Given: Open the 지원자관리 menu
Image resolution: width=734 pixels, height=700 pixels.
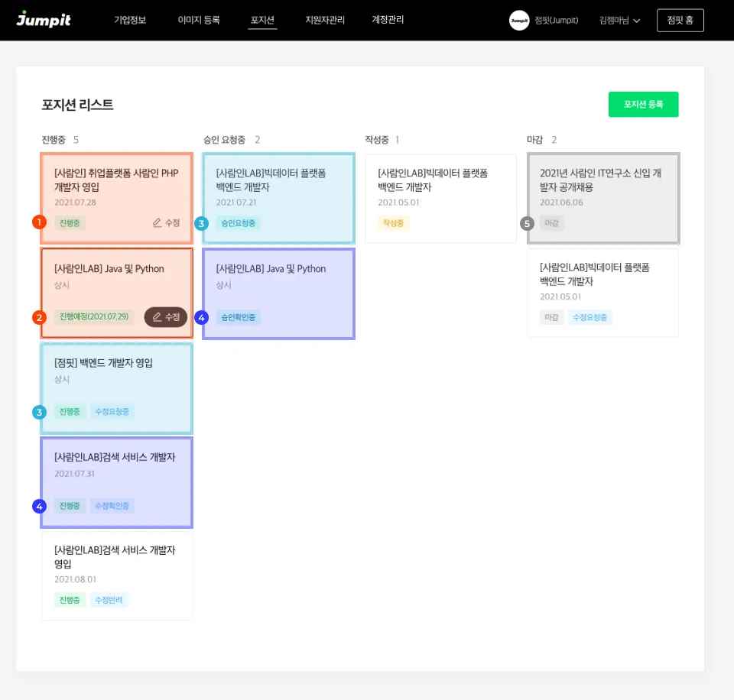Looking at the screenshot, I should coord(325,20).
